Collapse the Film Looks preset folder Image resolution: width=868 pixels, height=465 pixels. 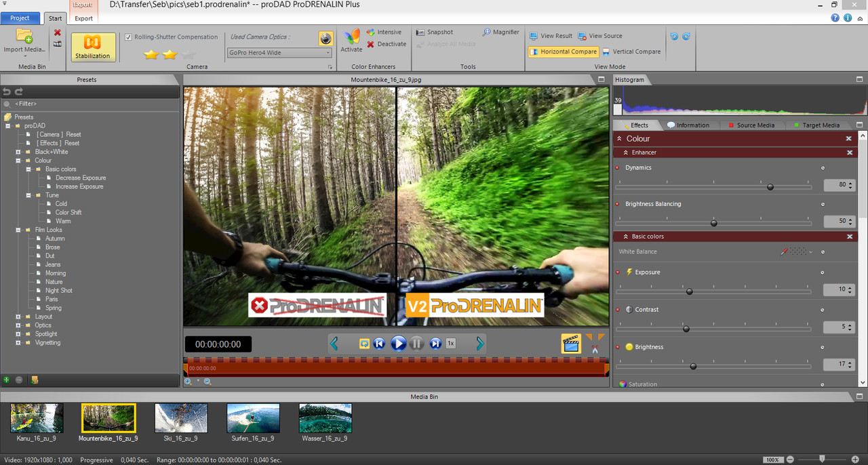(x=19, y=230)
